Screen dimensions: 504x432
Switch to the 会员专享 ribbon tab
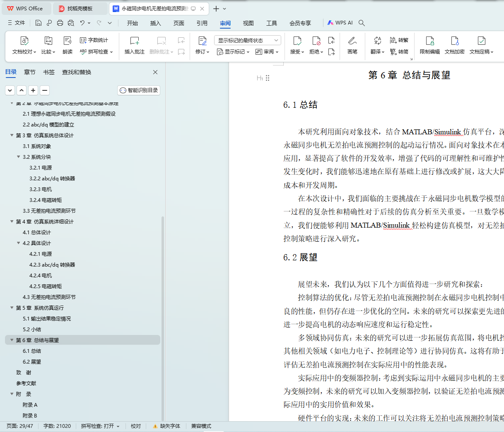300,23
